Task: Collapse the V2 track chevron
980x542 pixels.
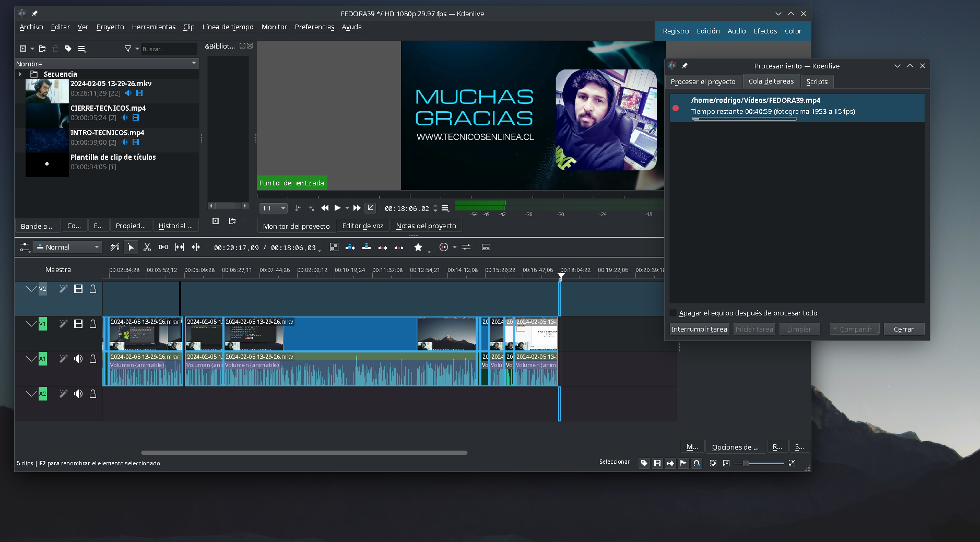Action: [x=31, y=289]
